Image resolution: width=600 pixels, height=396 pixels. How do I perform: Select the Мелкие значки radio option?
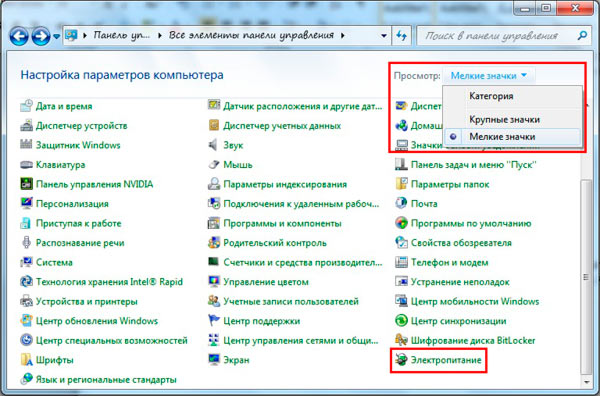(x=513, y=137)
